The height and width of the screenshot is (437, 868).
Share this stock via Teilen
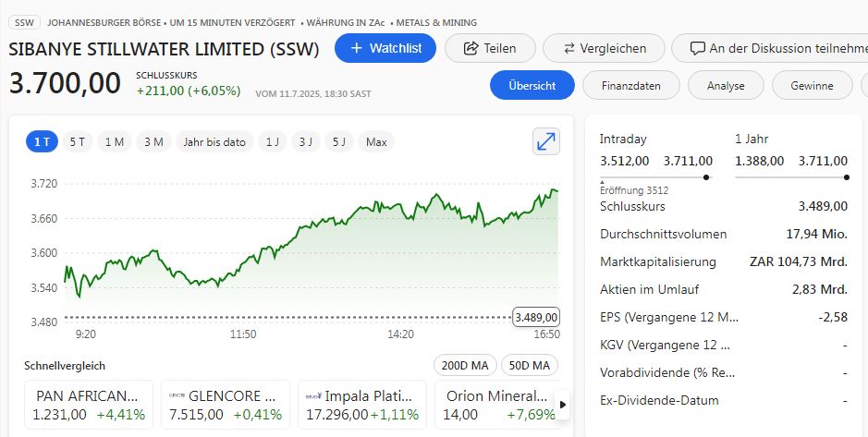tap(489, 48)
